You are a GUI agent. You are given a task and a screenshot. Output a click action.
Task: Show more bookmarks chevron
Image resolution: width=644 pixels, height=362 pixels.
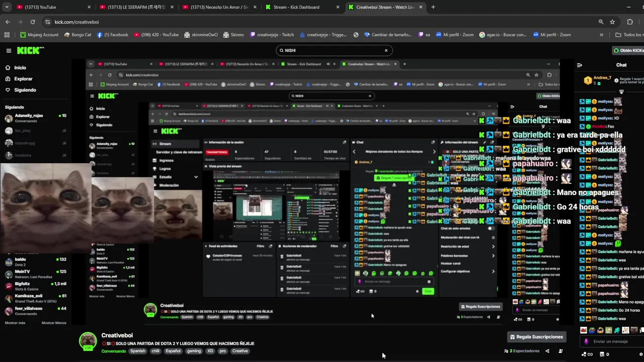click(x=601, y=35)
